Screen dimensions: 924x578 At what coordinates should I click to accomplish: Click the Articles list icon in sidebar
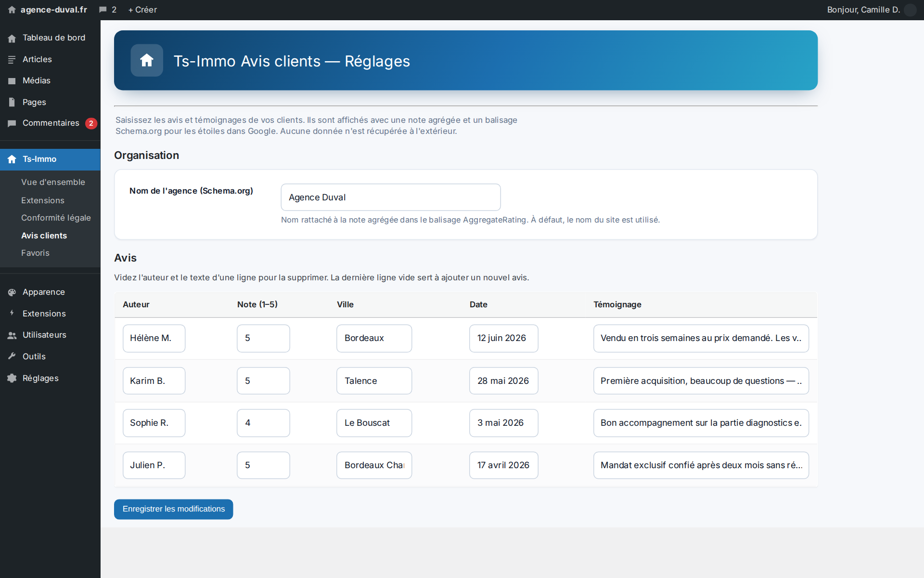click(x=12, y=59)
